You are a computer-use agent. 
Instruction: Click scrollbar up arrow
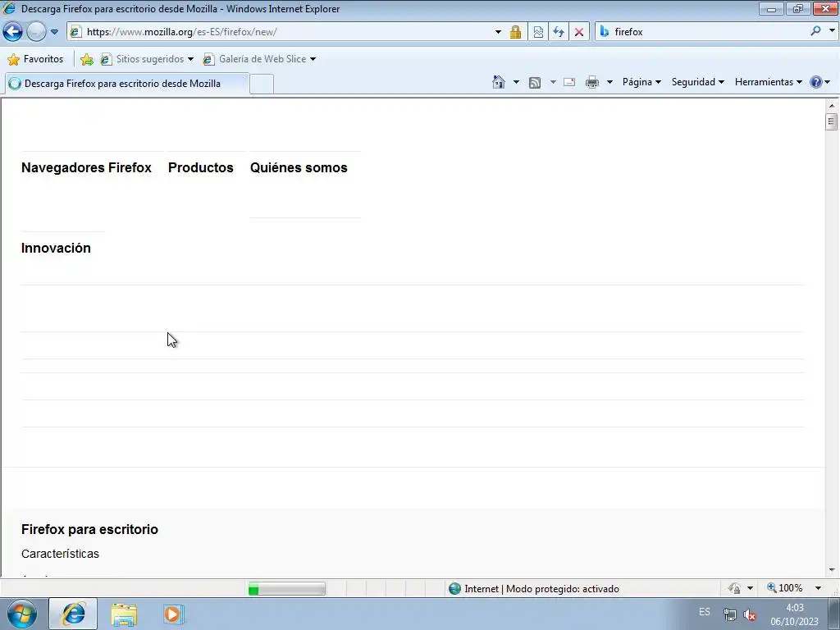(x=832, y=105)
